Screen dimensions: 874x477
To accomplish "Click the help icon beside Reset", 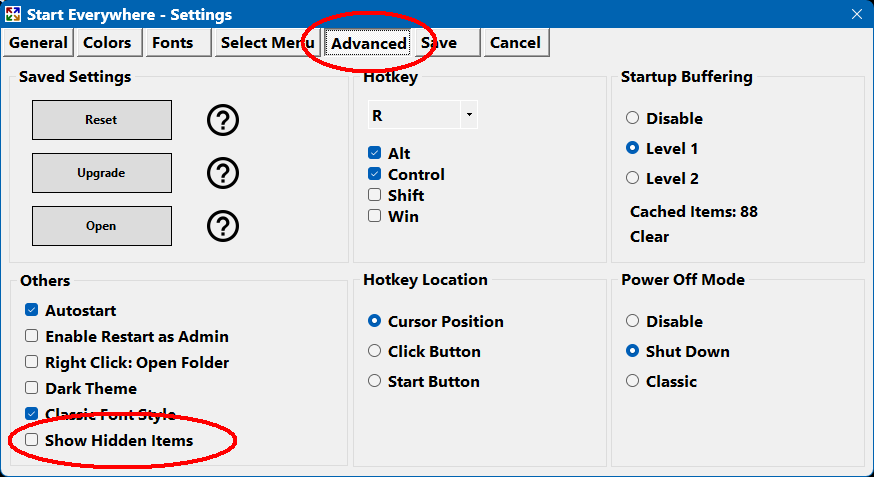I will tap(223, 120).
